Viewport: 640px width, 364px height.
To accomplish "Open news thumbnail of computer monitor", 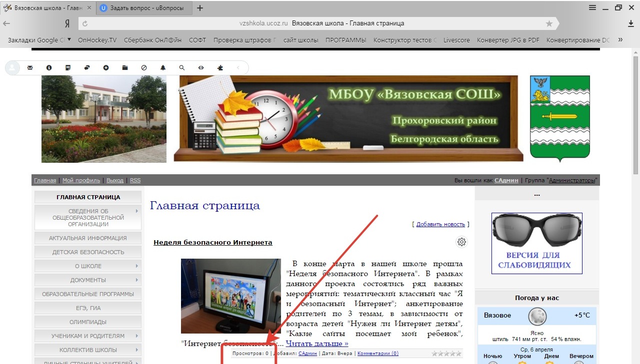I will click(x=231, y=296).
